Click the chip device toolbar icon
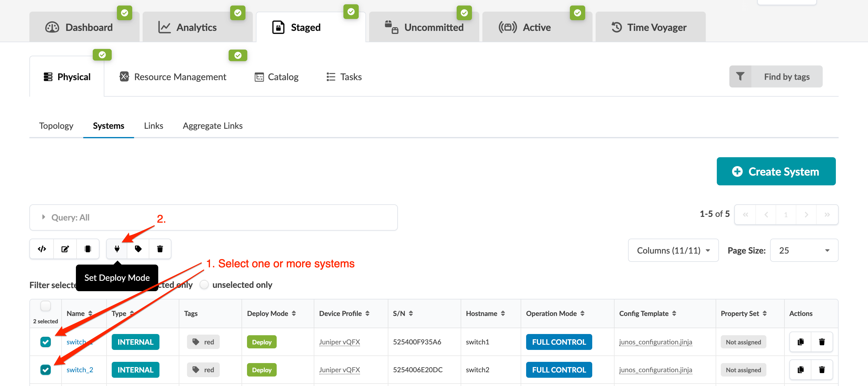Image resolution: width=868 pixels, height=386 pixels. point(88,249)
